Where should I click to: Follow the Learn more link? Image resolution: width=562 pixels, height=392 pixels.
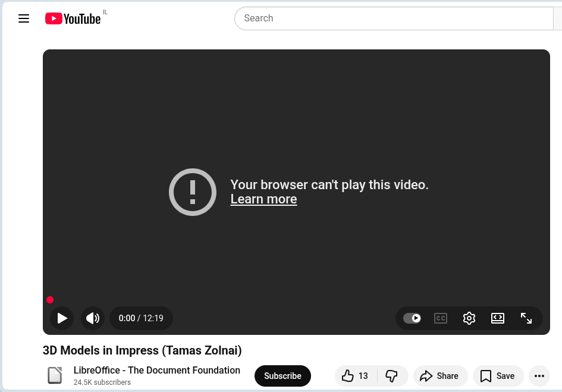coord(264,199)
